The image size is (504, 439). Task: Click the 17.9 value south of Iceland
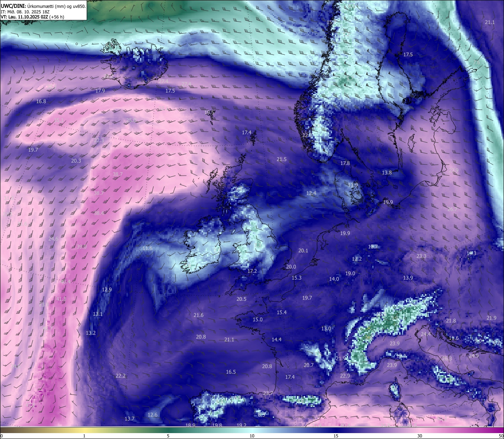coord(100,91)
